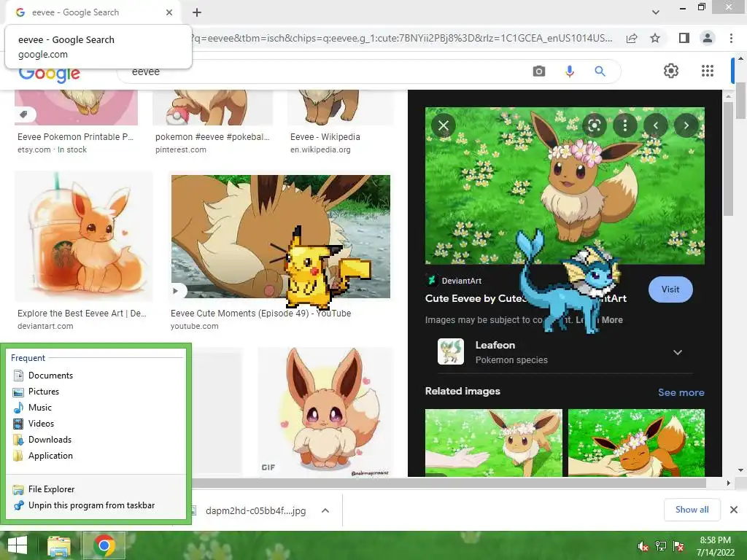Go to next image in preview
The width and height of the screenshot is (747, 560).
[686, 125]
